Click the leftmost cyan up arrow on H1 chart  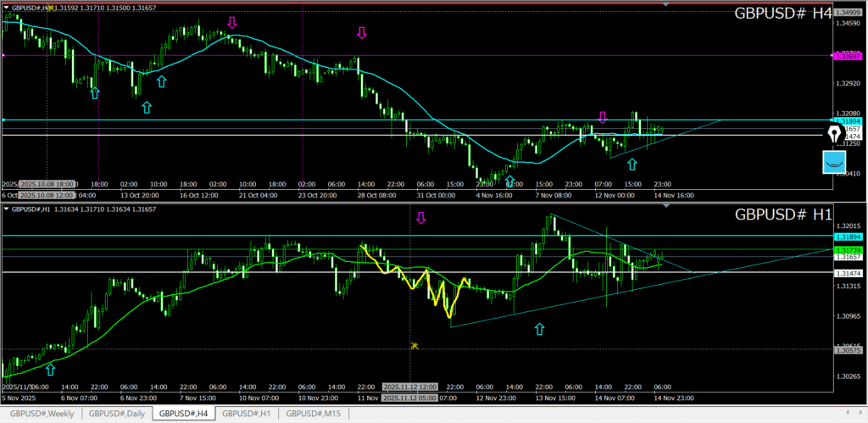[x=51, y=369]
